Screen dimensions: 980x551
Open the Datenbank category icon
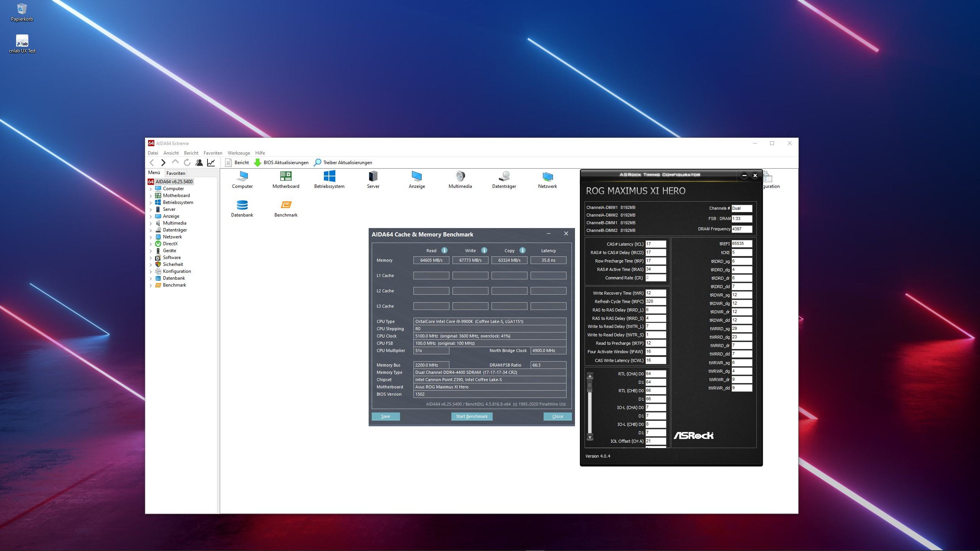[x=242, y=209]
